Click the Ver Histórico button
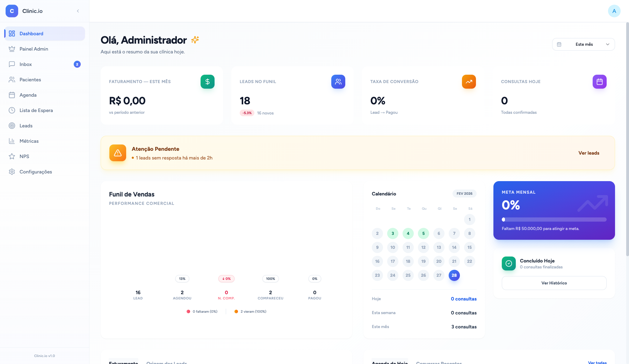The image size is (629, 364). [x=554, y=283]
